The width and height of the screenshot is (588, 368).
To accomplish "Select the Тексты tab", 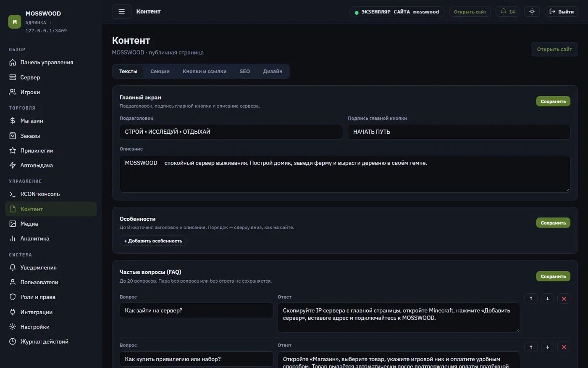I will click(128, 71).
